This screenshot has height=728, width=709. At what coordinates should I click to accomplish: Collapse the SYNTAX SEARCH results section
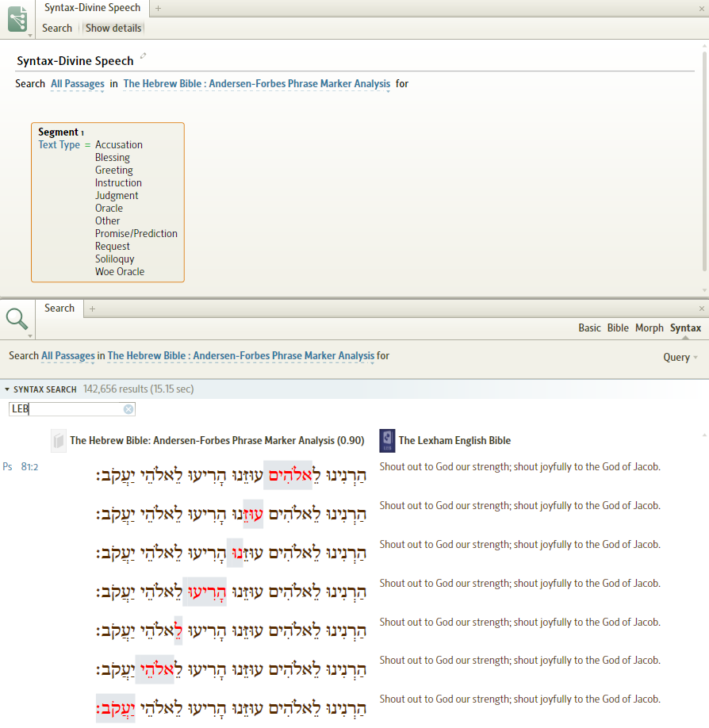(7, 389)
